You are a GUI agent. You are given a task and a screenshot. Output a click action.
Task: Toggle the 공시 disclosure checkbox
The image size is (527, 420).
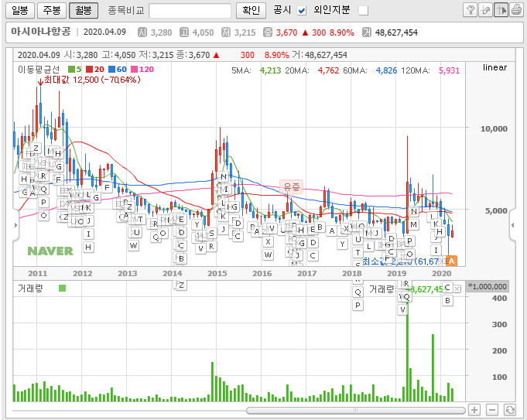(x=302, y=11)
